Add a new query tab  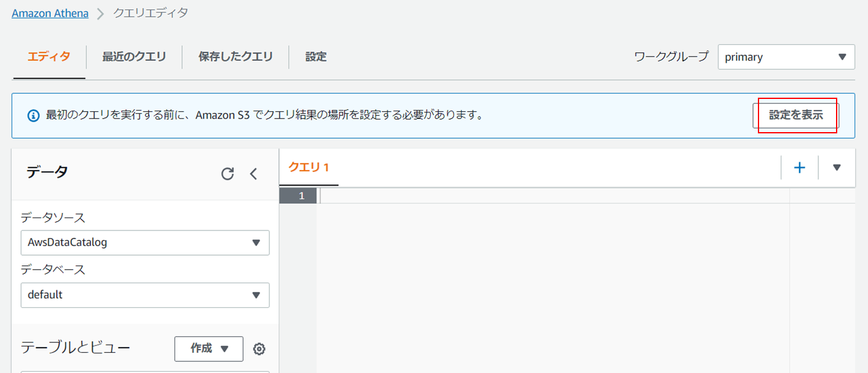[x=800, y=168]
